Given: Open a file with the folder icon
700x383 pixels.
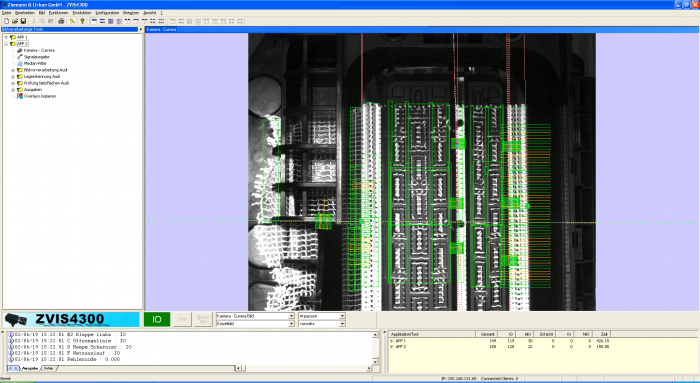Looking at the screenshot, I should [15, 21].
